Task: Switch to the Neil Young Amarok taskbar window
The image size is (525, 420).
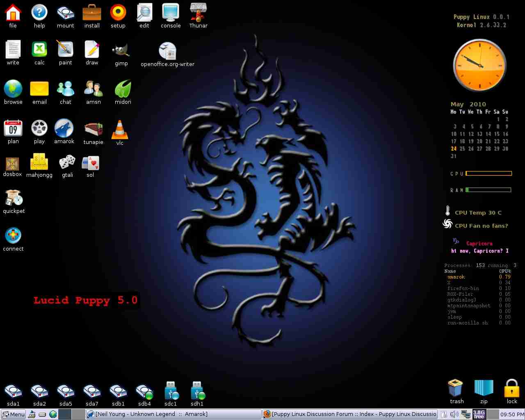Action: 173,414
